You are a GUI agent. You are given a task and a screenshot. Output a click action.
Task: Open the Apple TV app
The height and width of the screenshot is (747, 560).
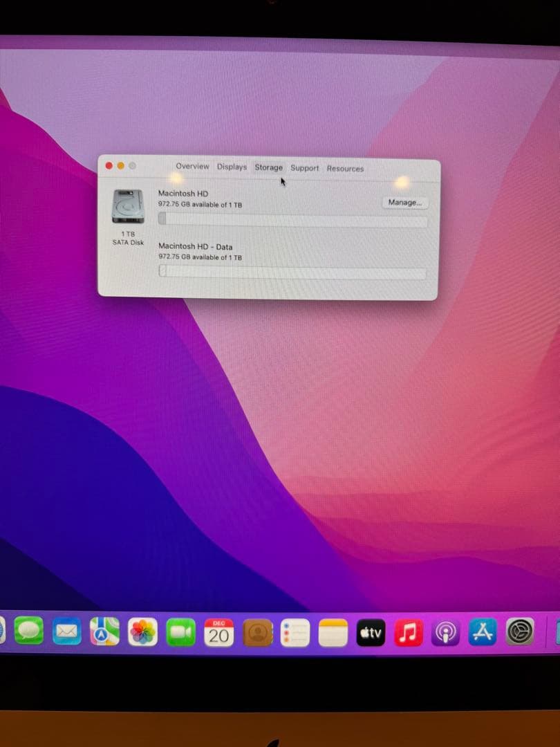point(371,631)
